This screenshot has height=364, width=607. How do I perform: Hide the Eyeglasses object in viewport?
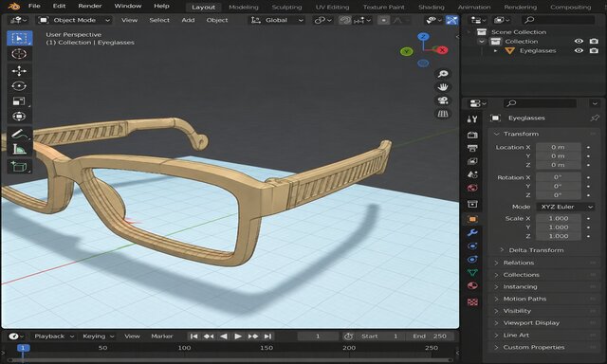pos(579,50)
